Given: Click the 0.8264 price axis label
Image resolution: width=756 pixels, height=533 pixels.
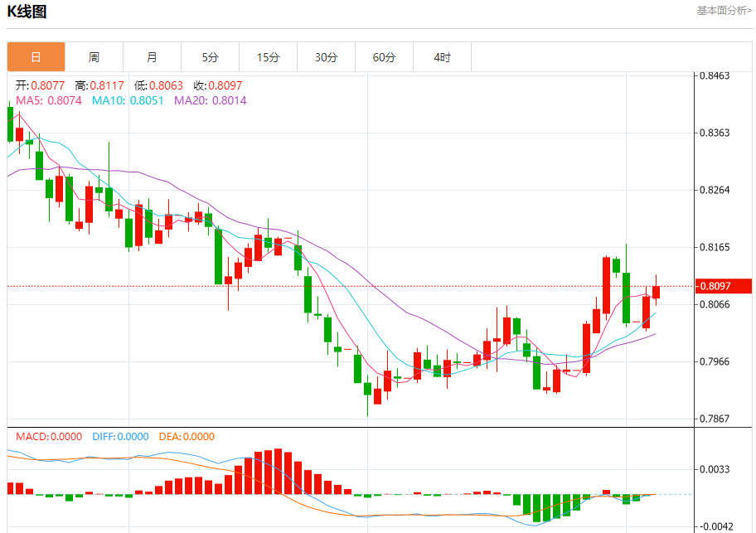Looking at the screenshot, I should click(x=715, y=190).
